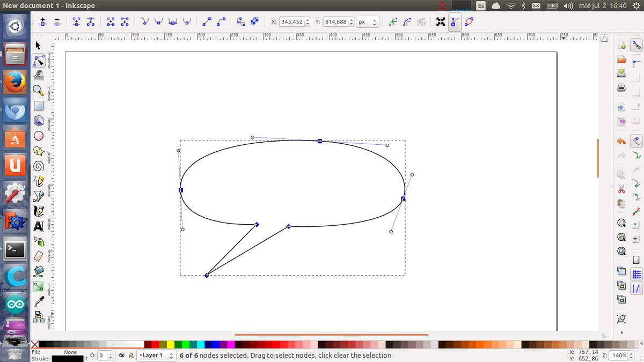Click the zoom percentage stepper arrows

632,355
